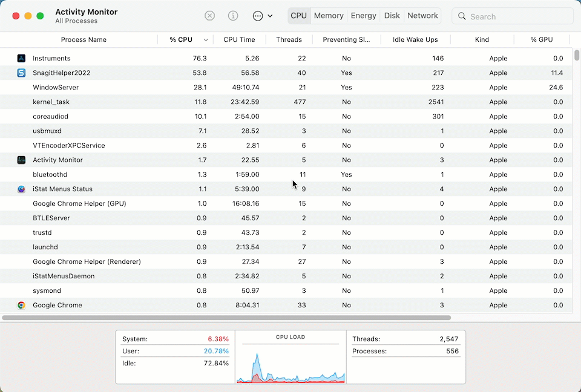This screenshot has height=392, width=581.
Task: Select the trustd process row
Action: point(285,232)
